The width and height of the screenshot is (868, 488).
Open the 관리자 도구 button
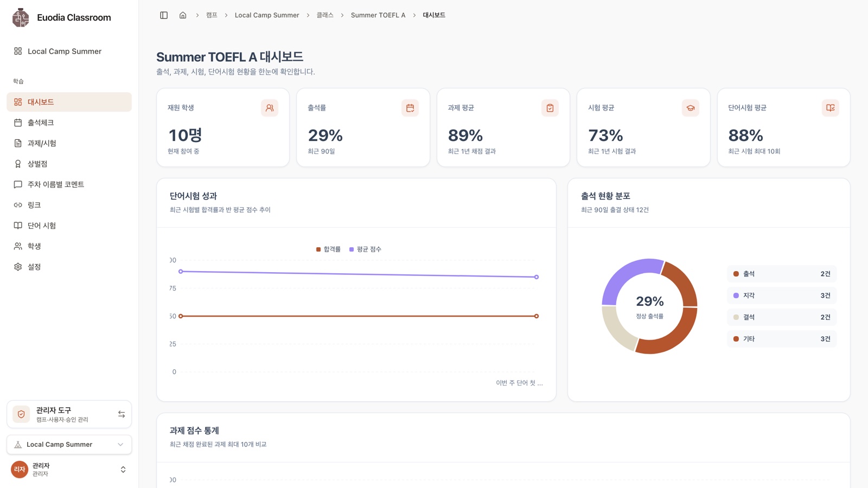point(69,414)
